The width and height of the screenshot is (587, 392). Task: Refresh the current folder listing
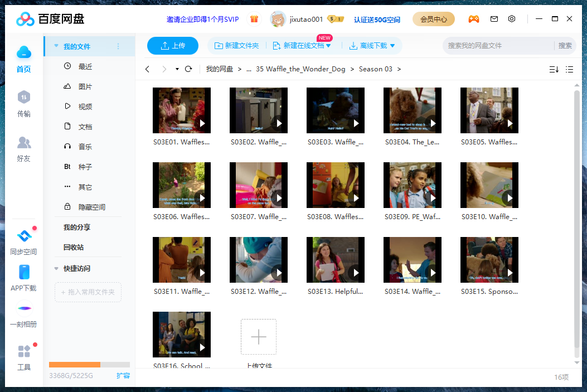[x=188, y=69]
